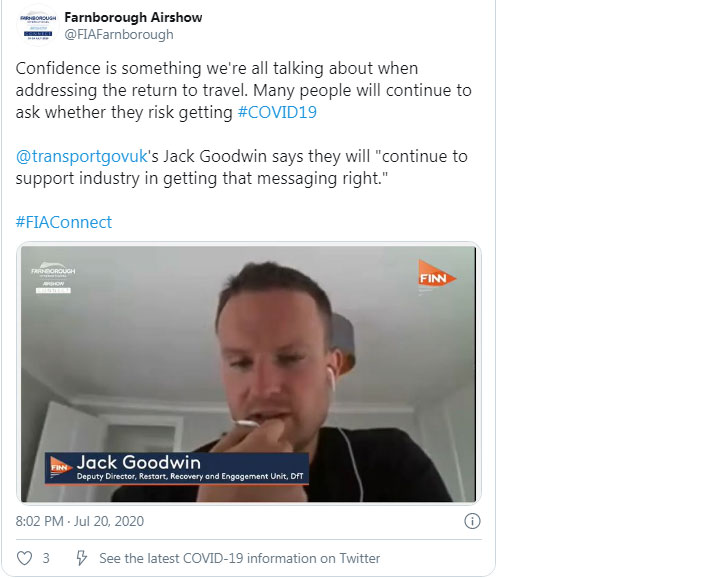Click the Farnborough Airshow watermark logo in video
The width and height of the screenshot is (710, 578).
(x=53, y=278)
